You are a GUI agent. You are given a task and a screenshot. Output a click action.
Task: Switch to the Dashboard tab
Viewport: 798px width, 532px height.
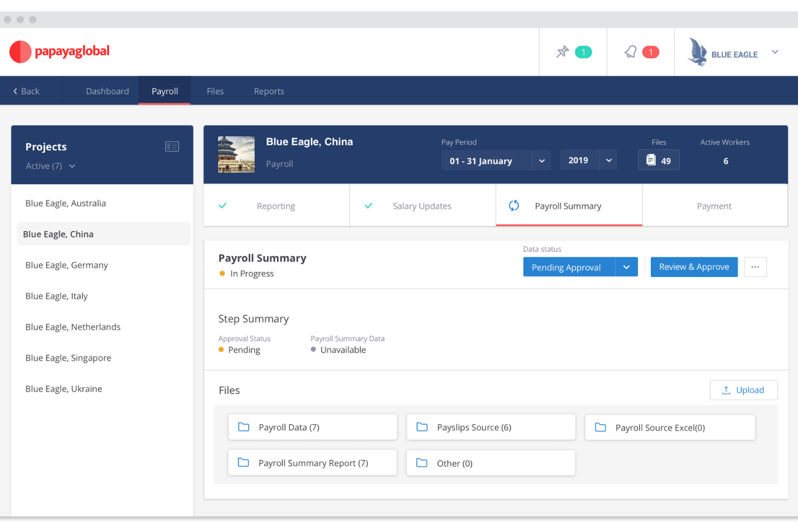pos(107,91)
